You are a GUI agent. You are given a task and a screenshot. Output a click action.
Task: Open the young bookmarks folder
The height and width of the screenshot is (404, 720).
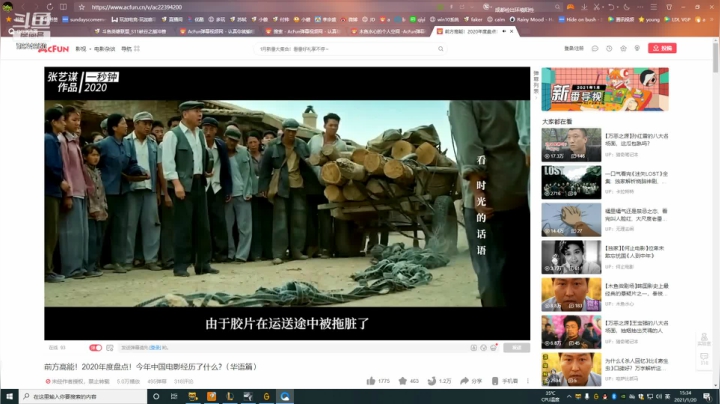(x=649, y=19)
